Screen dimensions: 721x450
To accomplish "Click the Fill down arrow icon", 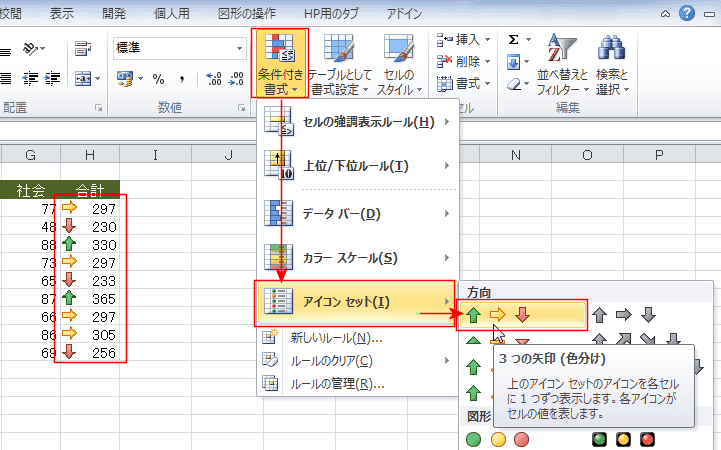I will click(514, 62).
